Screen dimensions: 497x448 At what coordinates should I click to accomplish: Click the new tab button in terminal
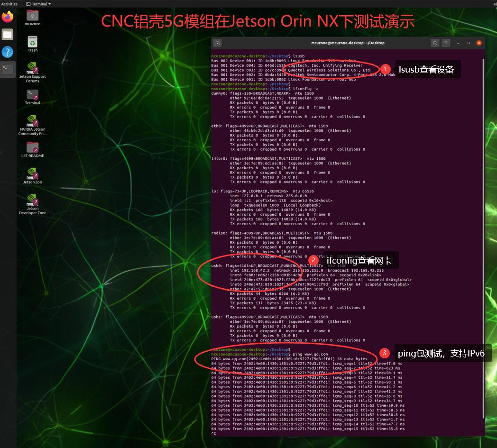[x=217, y=43]
